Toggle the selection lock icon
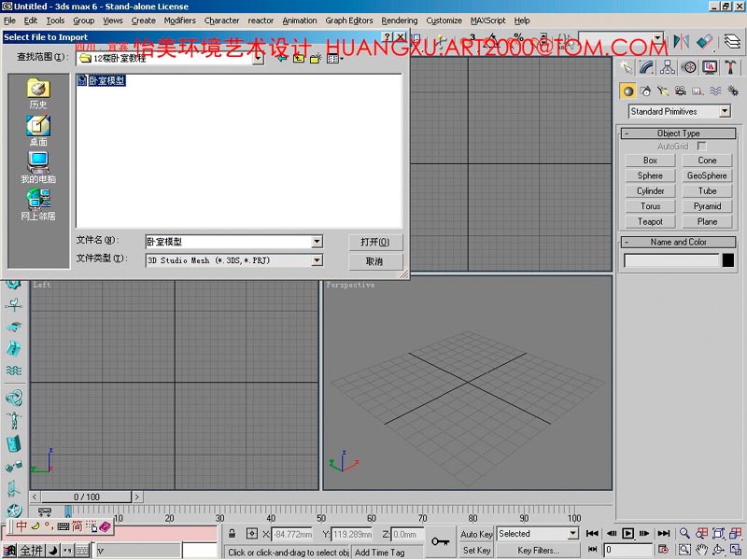 pos(232,533)
